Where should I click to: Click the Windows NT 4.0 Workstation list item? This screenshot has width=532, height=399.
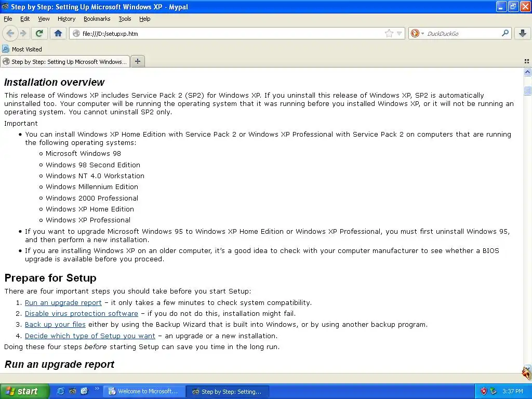(x=95, y=176)
